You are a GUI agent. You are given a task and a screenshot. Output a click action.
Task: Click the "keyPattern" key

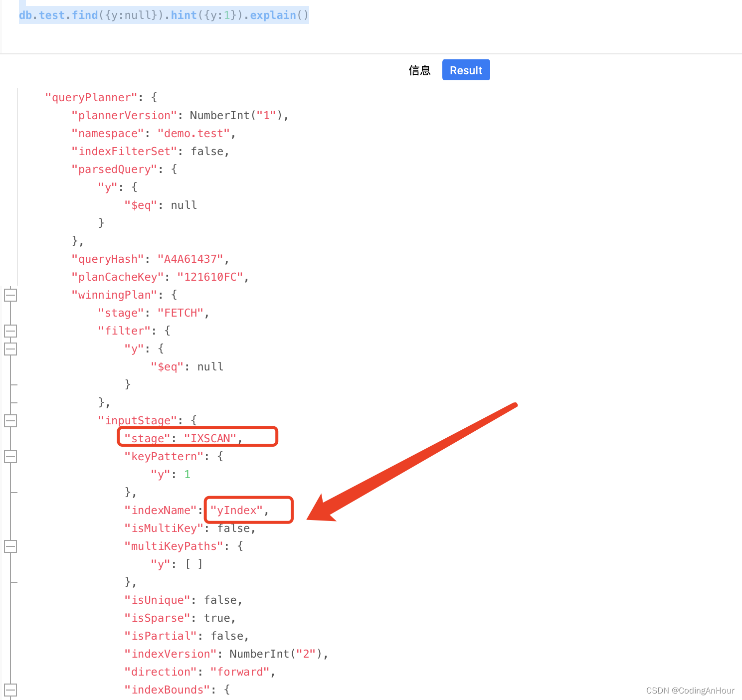[x=164, y=456]
